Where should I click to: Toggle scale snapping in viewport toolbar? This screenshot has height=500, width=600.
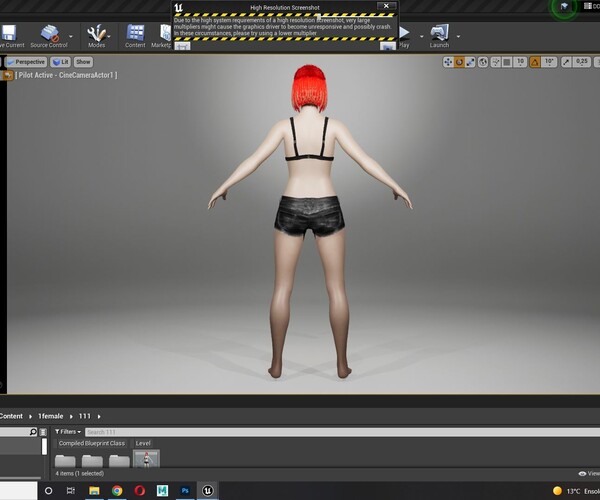pos(566,62)
